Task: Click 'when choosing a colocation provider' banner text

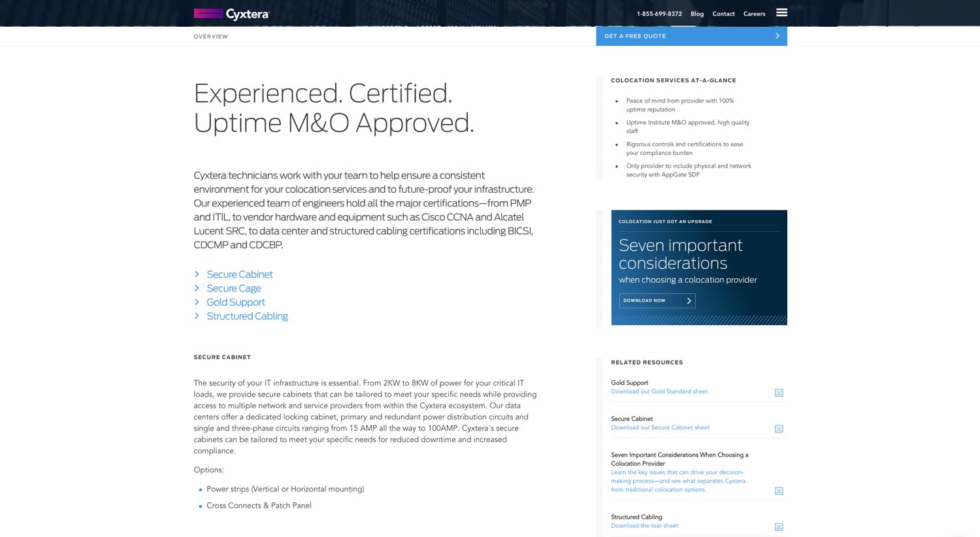Action: pyautogui.click(x=688, y=280)
